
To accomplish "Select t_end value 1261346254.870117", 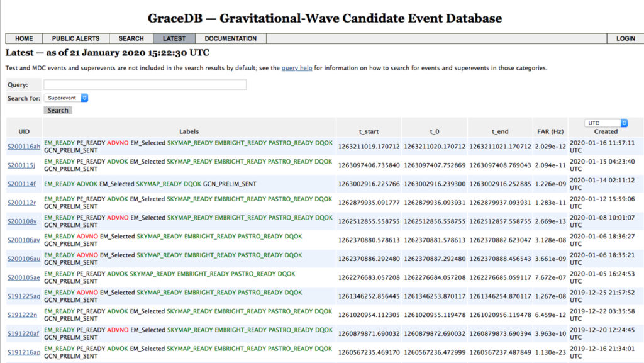I will (500, 296).
